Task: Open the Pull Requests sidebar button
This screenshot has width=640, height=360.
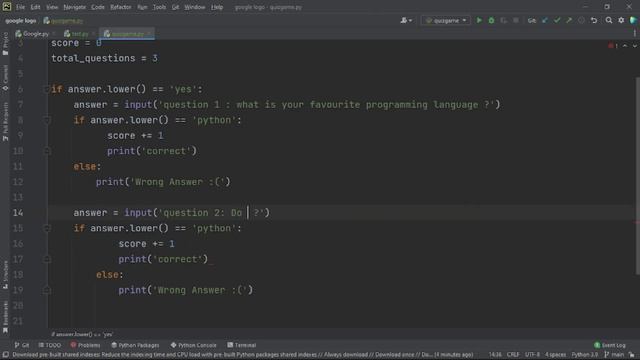Action: (x=5, y=122)
